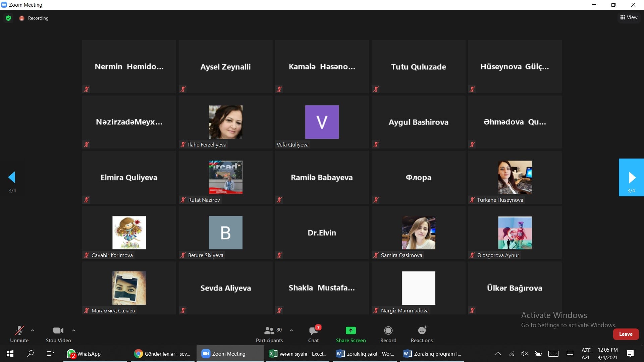Switch to WhatsApp in the taskbar

click(84, 354)
